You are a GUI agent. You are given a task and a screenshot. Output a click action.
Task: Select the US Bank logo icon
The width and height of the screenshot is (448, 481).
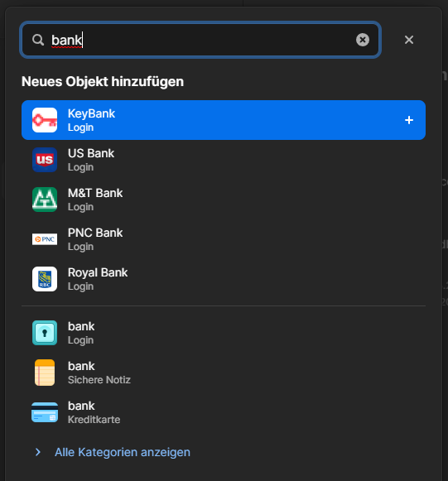tap(45, 160)
